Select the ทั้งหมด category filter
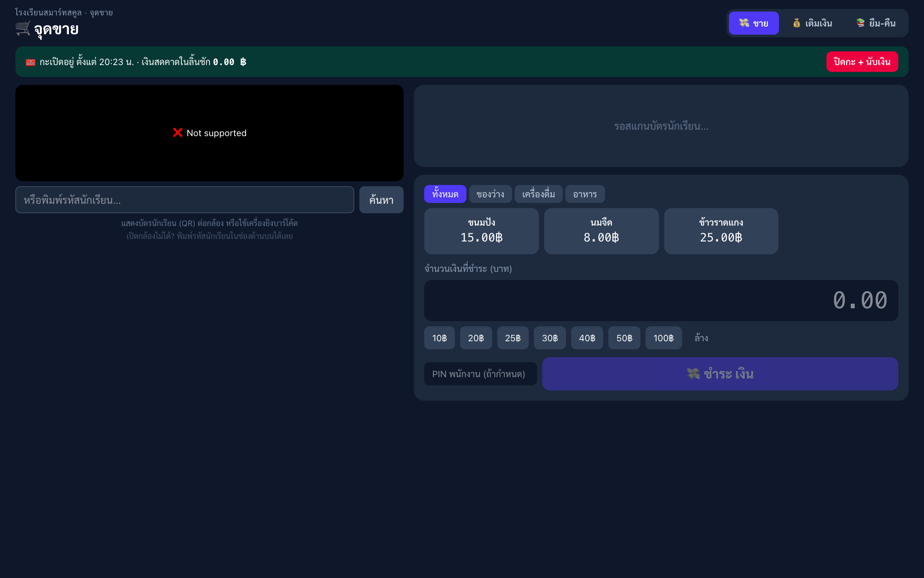Screen dimensions: 924x578 click(445, 194)
